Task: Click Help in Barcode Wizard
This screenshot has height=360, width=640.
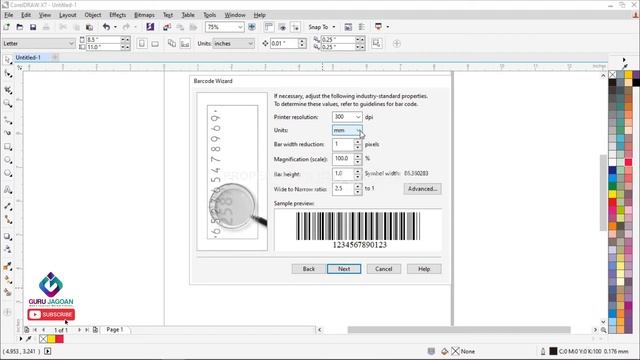Action: coord(424,269)
